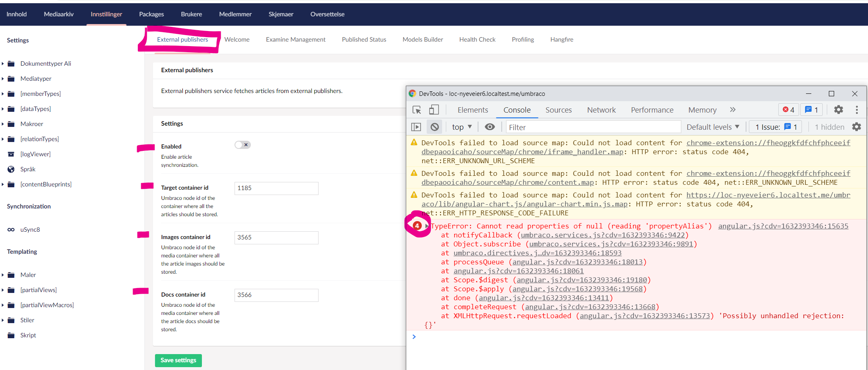Switch to the Hangfire tab
The width and height of the screenshot is (868, 370).
[x=562, y=40]
